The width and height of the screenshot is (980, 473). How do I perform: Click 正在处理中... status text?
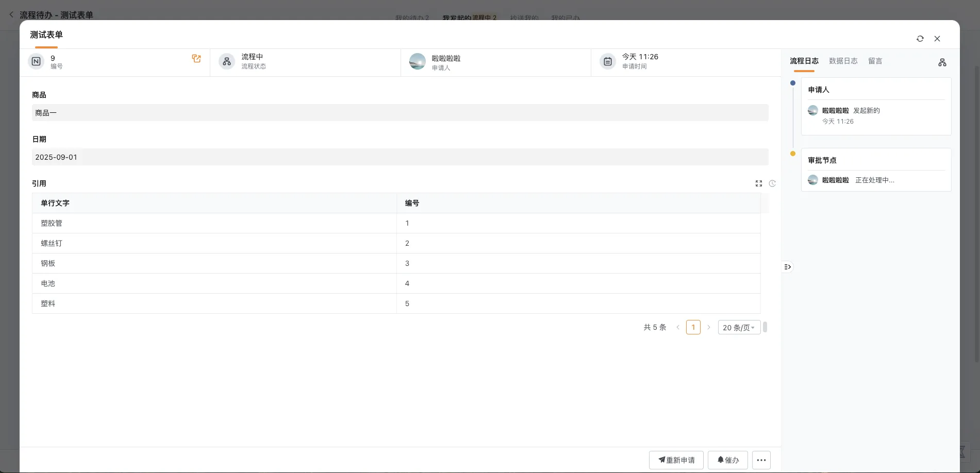pyautogui.click(x=875, y=180)
